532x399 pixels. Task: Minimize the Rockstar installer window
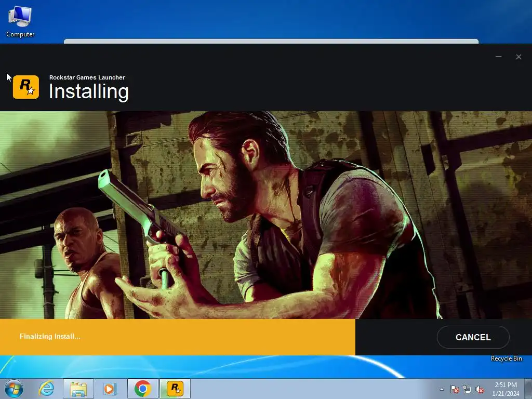click(x=498, y=57)
